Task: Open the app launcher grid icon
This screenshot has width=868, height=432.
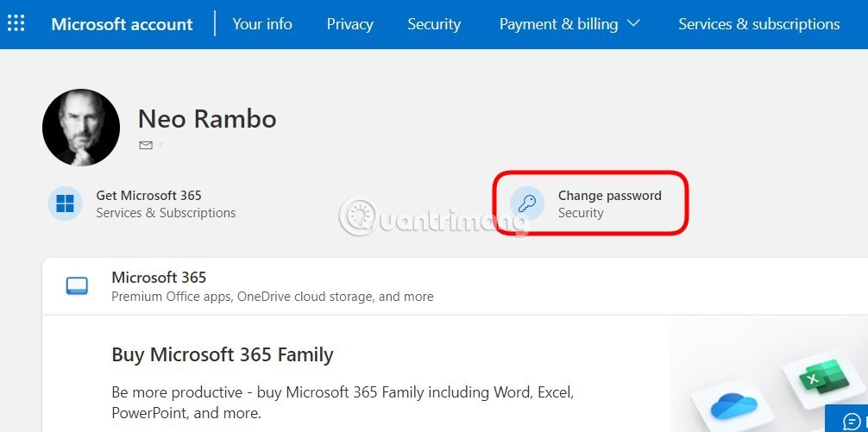Action: click(16, 23)
